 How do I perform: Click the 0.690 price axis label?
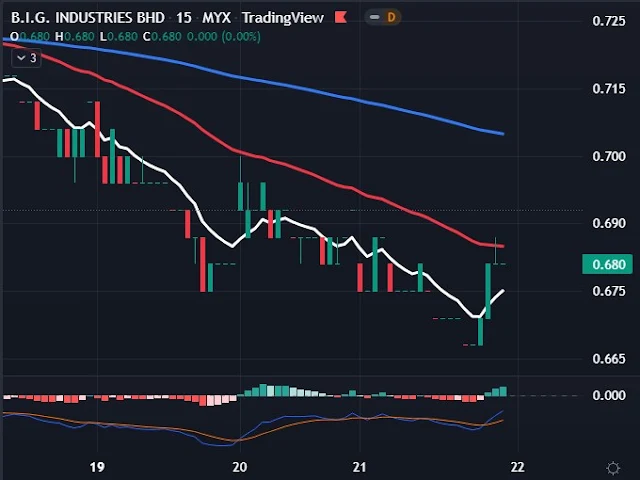[x=609, y=224]
